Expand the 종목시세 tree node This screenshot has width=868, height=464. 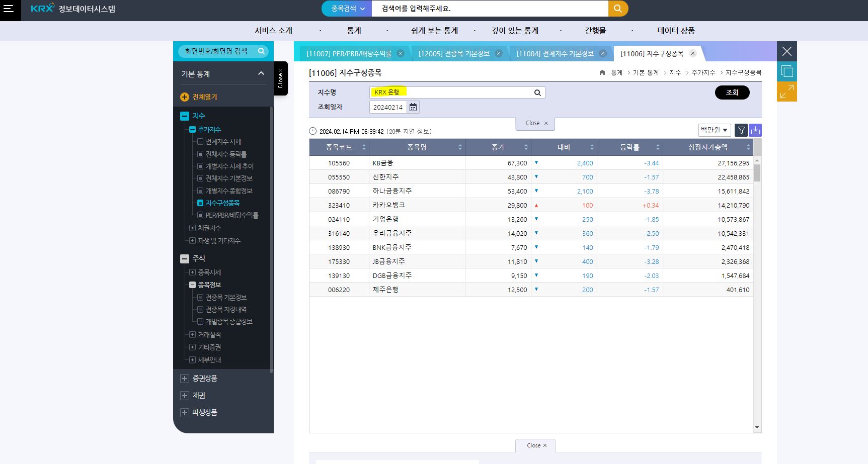[x=192, y=272]
